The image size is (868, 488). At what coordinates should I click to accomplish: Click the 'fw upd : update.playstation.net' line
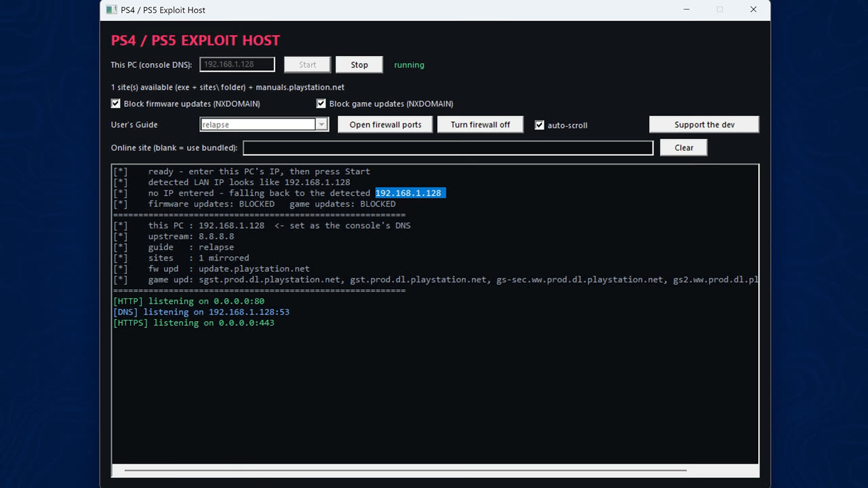[x=212, y=269]
